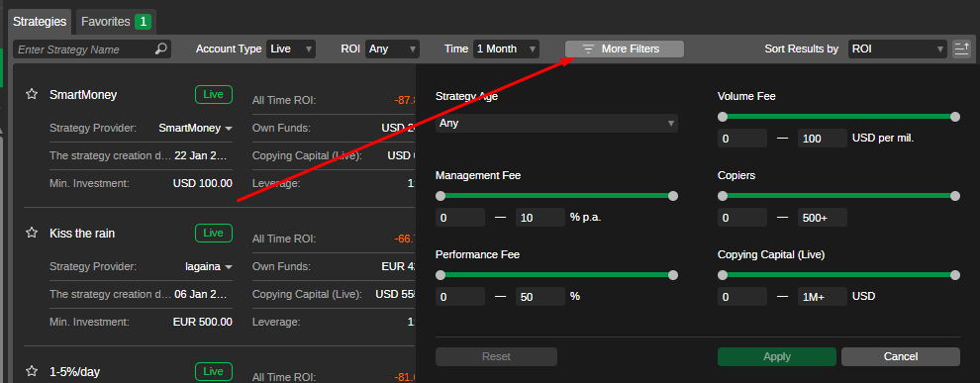This screenshot has height=383, width=980.
Task: Click Management Fee minimum slider handle
Action: [441, 196]
